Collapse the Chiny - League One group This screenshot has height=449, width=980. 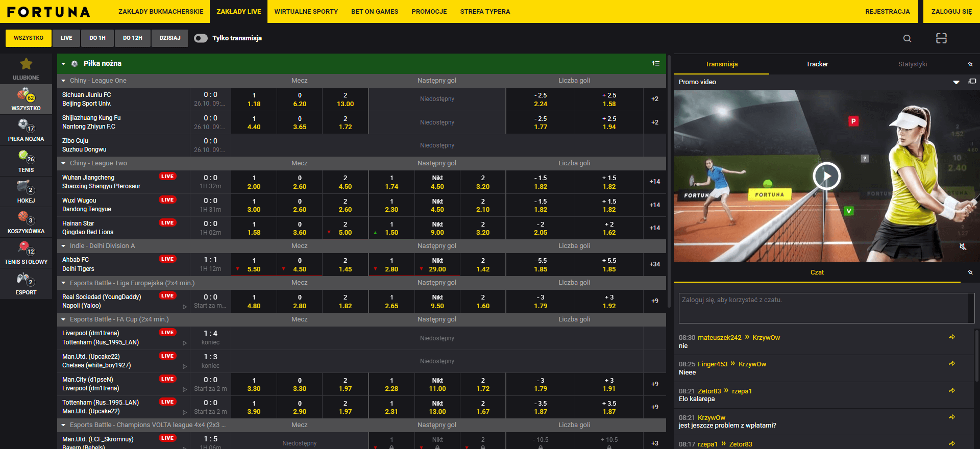[63, 81]
